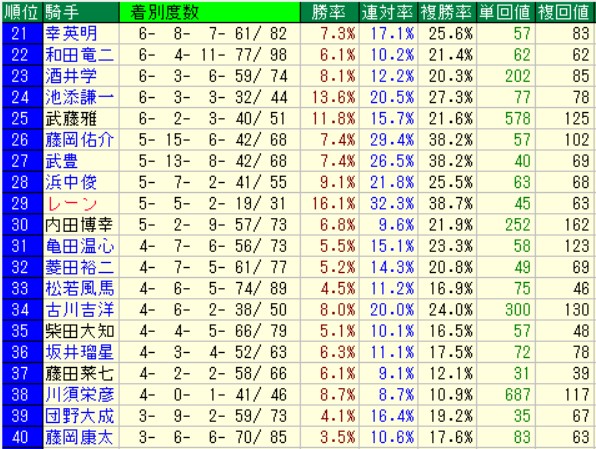
Task: Click the 順位 column header
Action: point(22,13)
